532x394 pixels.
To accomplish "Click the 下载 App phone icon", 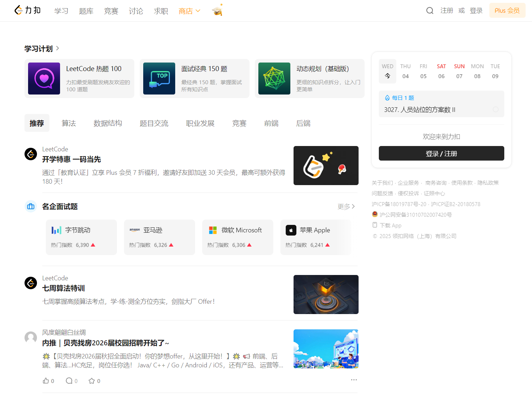I will (375, 225).
